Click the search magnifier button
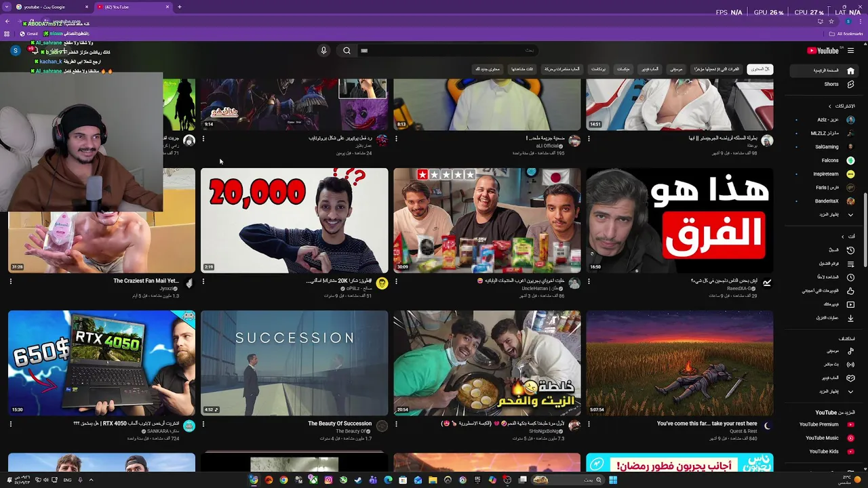This screenshot has height=488, width=868. pos(347,50)
